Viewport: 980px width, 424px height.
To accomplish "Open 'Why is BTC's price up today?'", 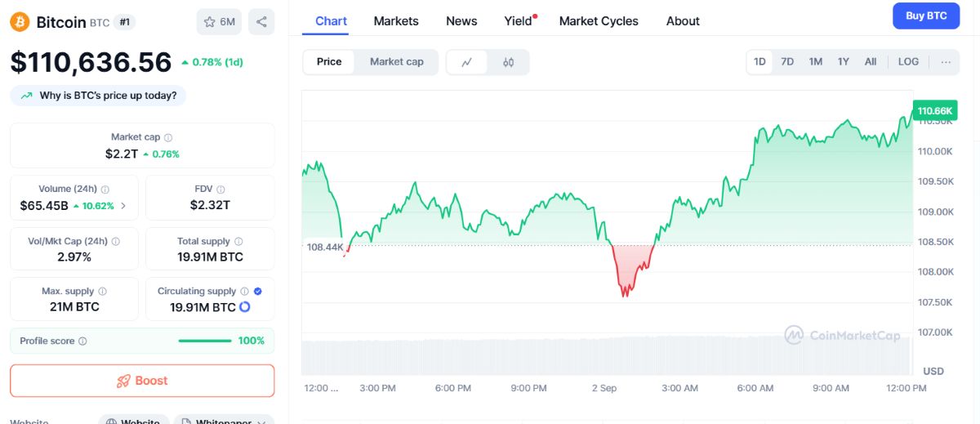I will 98,96.
